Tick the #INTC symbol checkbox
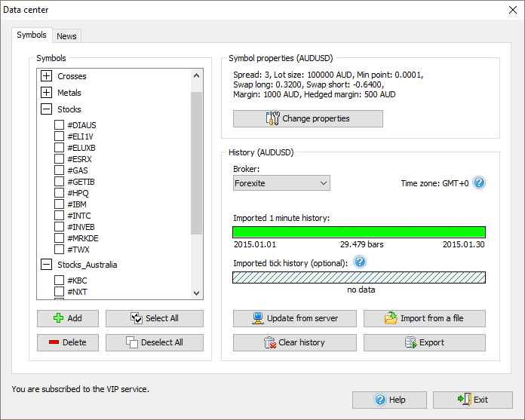The height and width of the screenshot is (420, 525). [59, 216]
